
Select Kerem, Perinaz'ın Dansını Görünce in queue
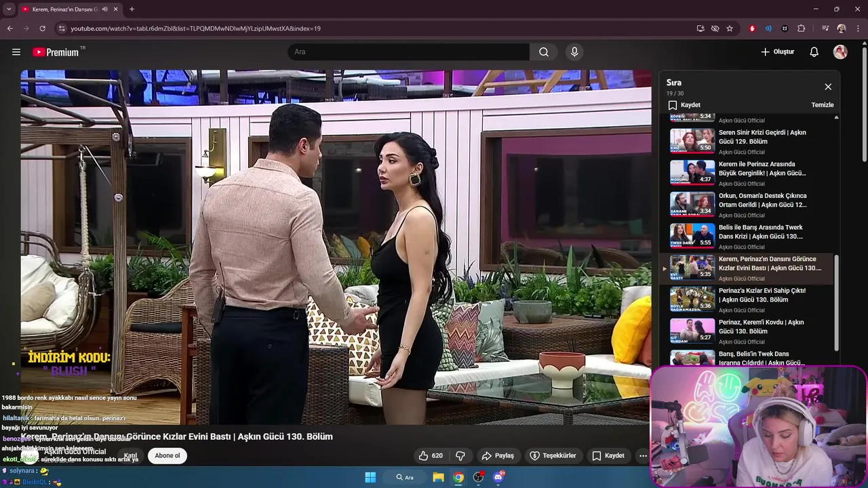pyautogui.click(x=746, y=268)
